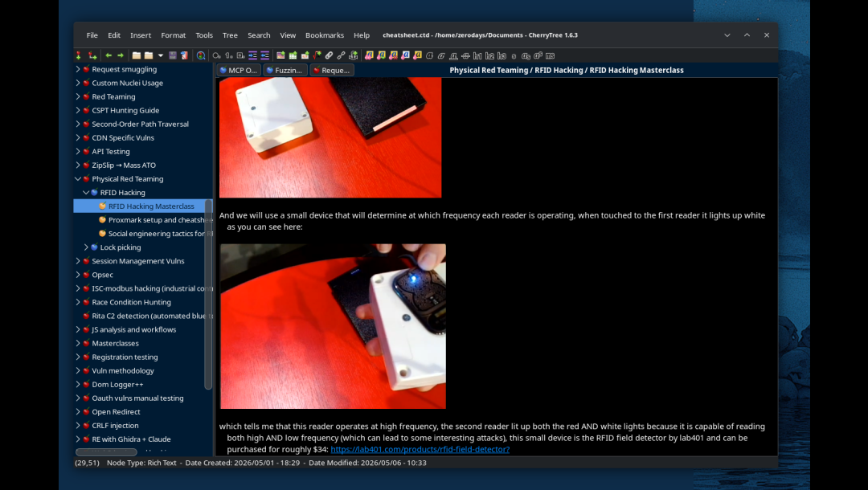This screenshot has height=490, width=868.
Task: Go back to previously visited node
Action: point(108,55)
